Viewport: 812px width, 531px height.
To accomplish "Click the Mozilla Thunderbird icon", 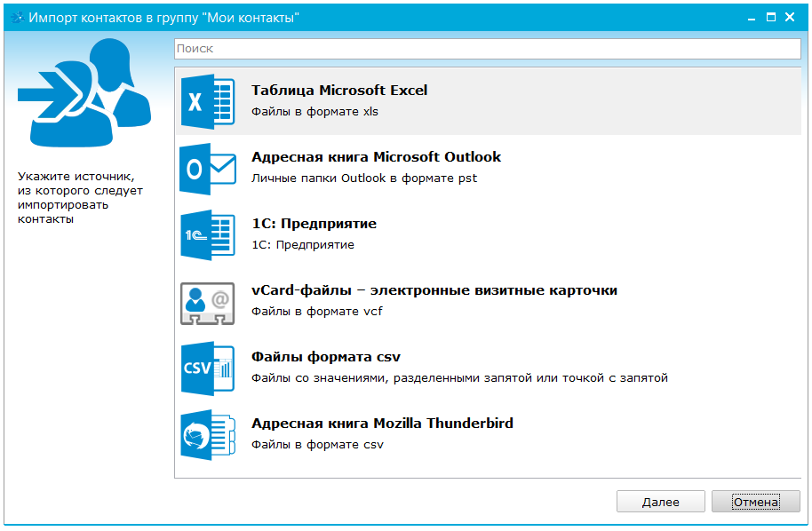I will [207, 434].
